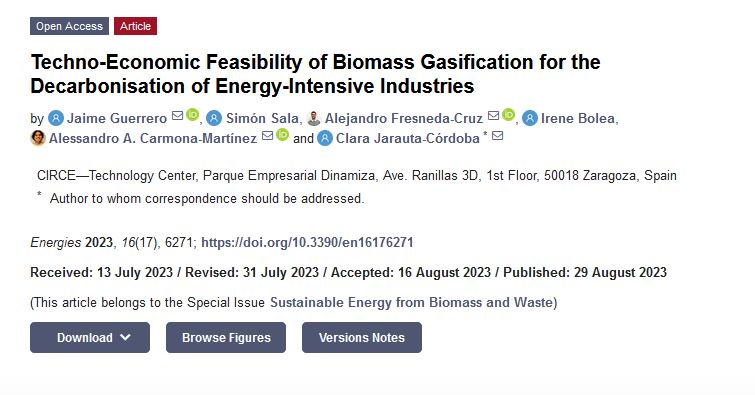Open Jaime Guerrero's ORCID iD icon

click(192, 115)
